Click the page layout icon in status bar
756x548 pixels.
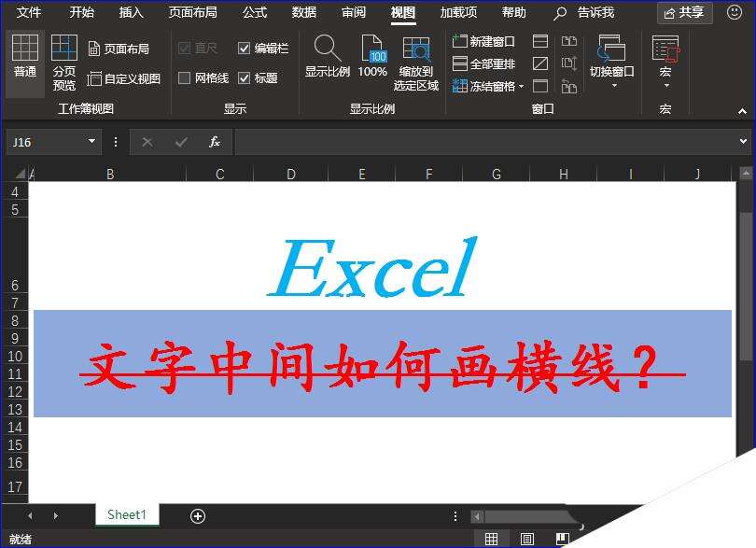527,539
